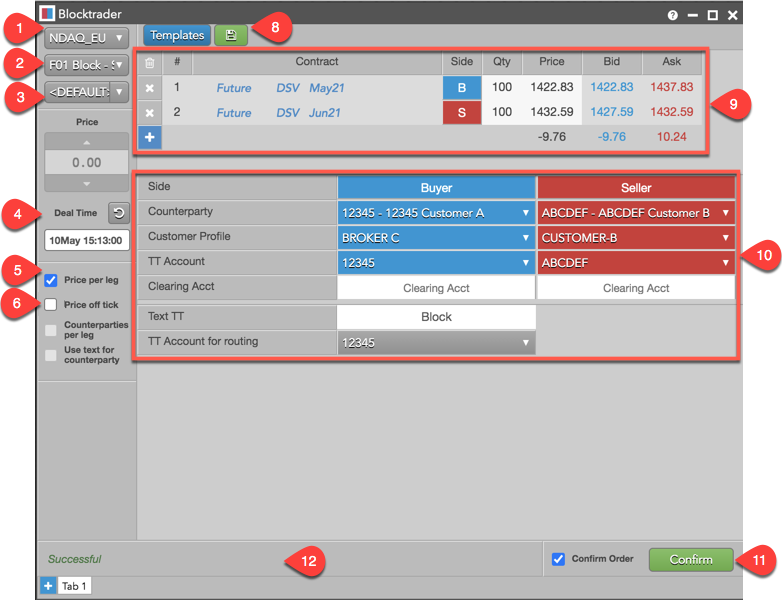Open the help question mark icon
The image size is (782, 600).
point(672,15)
